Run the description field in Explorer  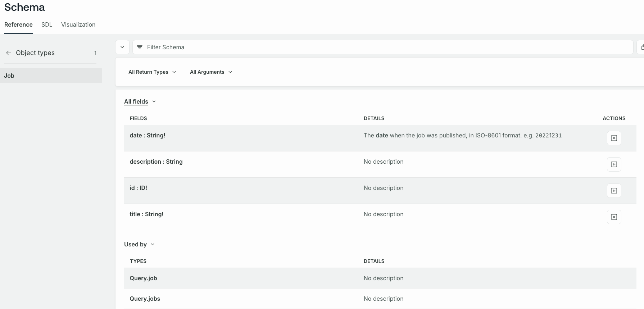(x=614, y=164)
